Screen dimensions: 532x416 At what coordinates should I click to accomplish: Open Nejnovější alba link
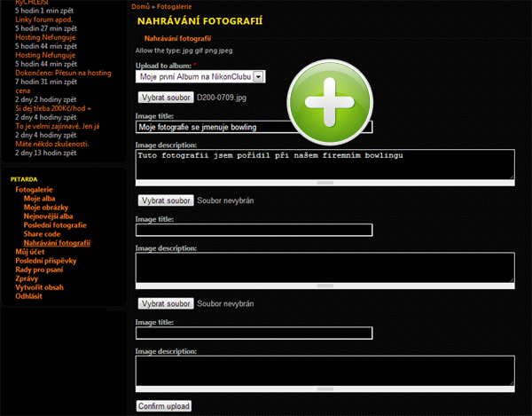point(48,216)
